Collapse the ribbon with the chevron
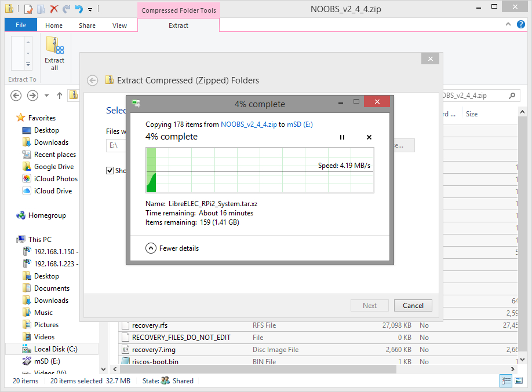 [x=508, y=24]
